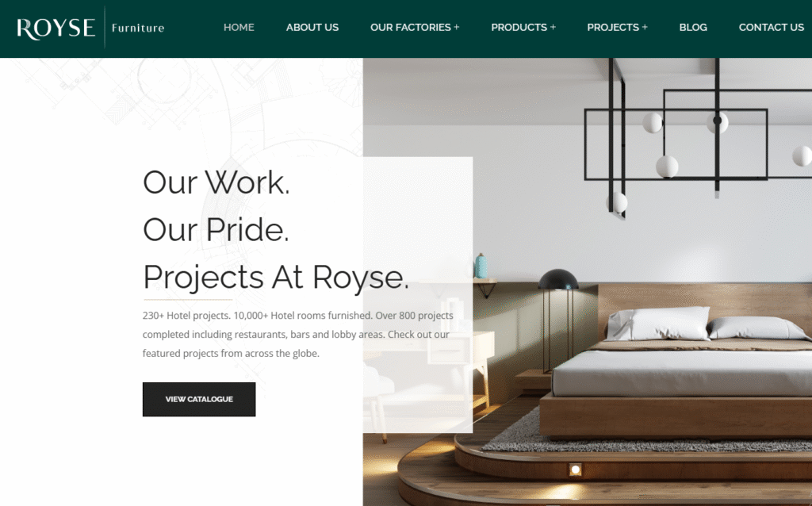The width and height of the screenshot is (812, 506).
Task: Click plus sign beside OUR FACTORIES
Action: (x=456, y=28)
